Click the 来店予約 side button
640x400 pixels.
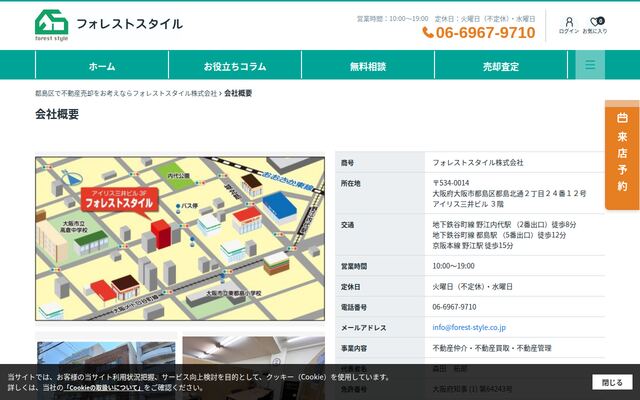622,155
